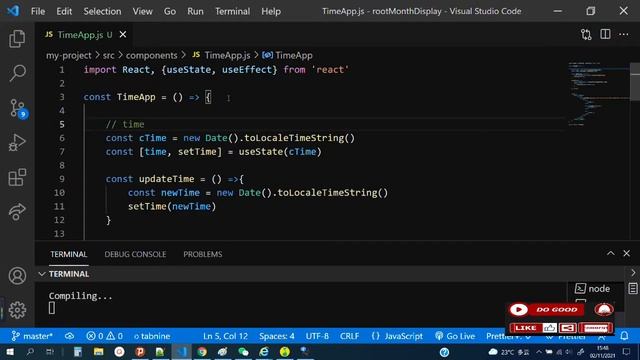Open Internet Explorer on the taskbar

(264, 352)
